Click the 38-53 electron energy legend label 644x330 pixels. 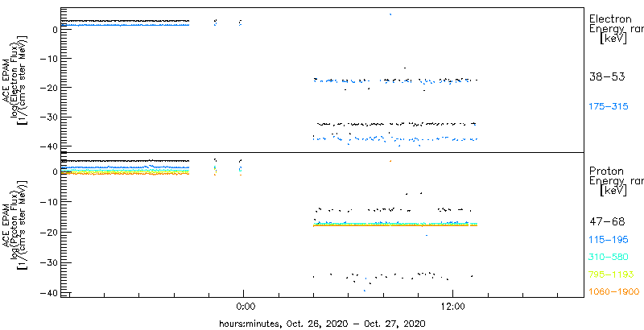click(x=607, y=76)
